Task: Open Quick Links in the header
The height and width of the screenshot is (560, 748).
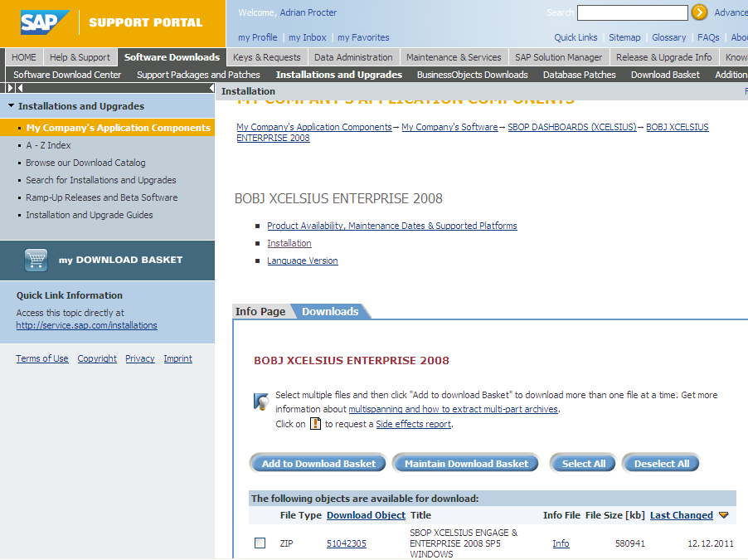Action: click(576, 37)
